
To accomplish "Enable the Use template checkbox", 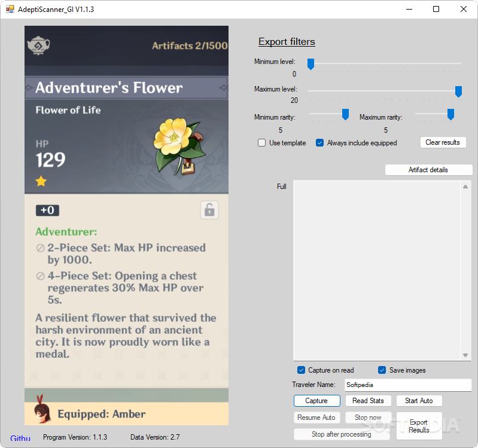I will click(261, 142).
